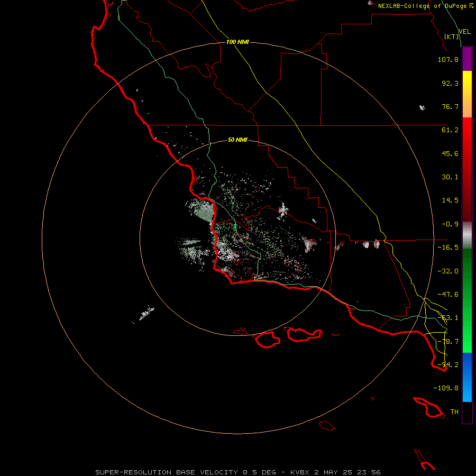Click the 30.1 legend value
Screen dimensions: 476x476
(x=450, y=177)
